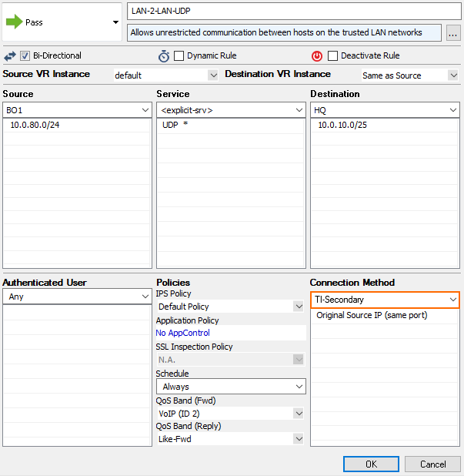Image resolution: width=464 pixels, height=476 pixels.
Task: Click the red Deactivate Rule power icon
Action: click(317, 56)
